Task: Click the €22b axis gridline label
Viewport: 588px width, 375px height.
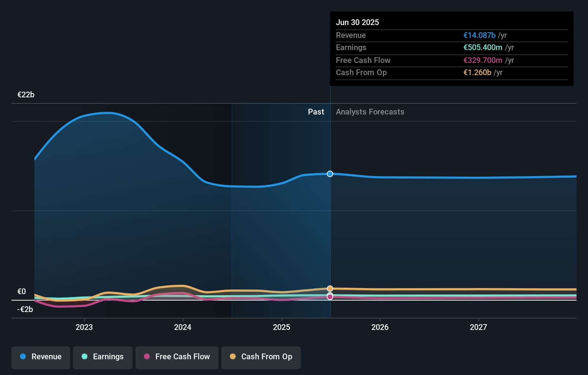Action: [x=25, y=95]
